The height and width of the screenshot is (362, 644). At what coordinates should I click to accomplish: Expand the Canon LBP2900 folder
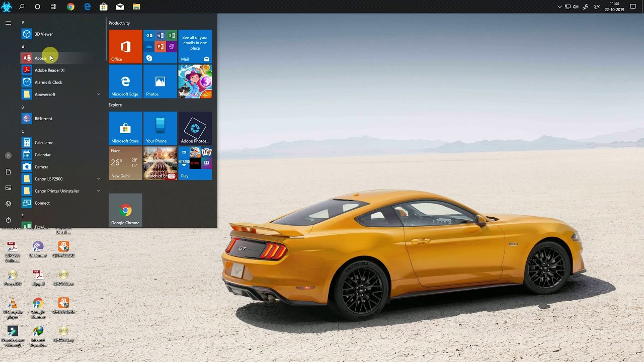click(60, 179)
